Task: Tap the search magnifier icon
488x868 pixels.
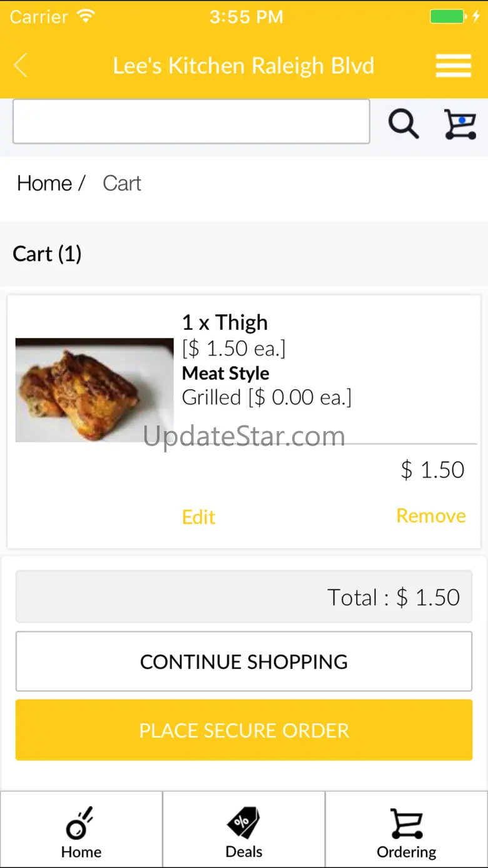Action: pyautogui.click(x=404, y=123)
